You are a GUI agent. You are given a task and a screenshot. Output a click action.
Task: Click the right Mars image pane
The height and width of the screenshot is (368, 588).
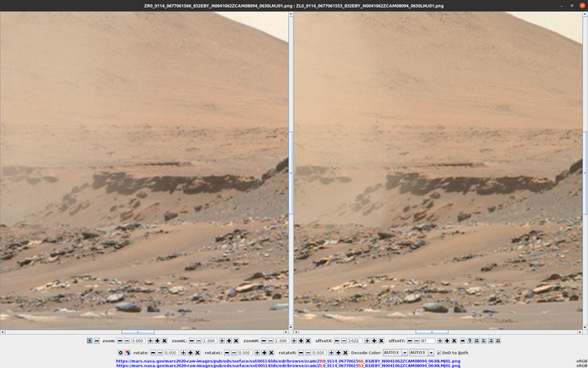point(438,171)
